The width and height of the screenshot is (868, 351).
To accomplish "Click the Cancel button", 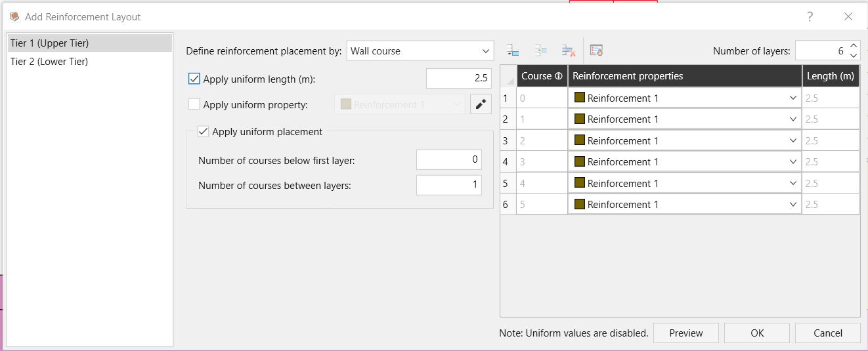I will pos(828,333).
